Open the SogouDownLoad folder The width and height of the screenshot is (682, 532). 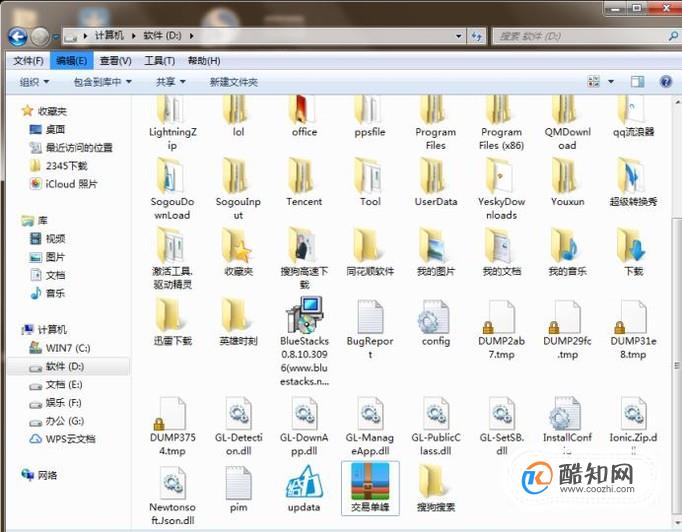tap(172, 189)
